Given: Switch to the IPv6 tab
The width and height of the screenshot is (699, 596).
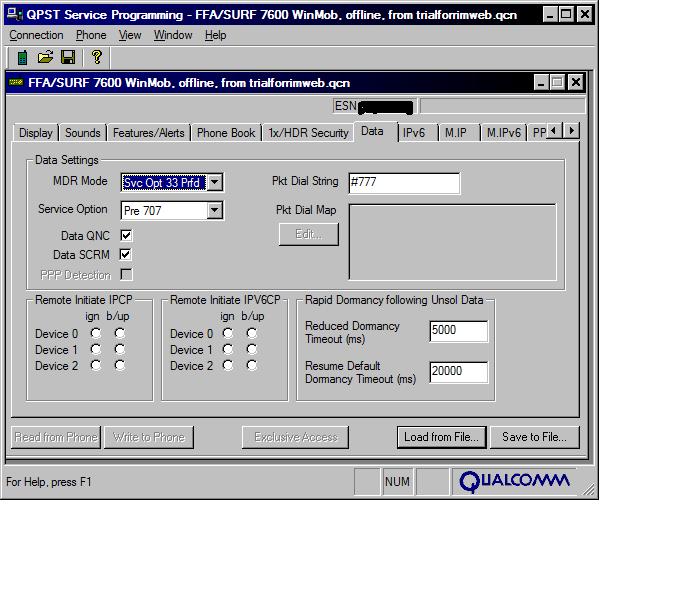Looking at the screenshot, I should pyautogui.click(x=417, y=133).
